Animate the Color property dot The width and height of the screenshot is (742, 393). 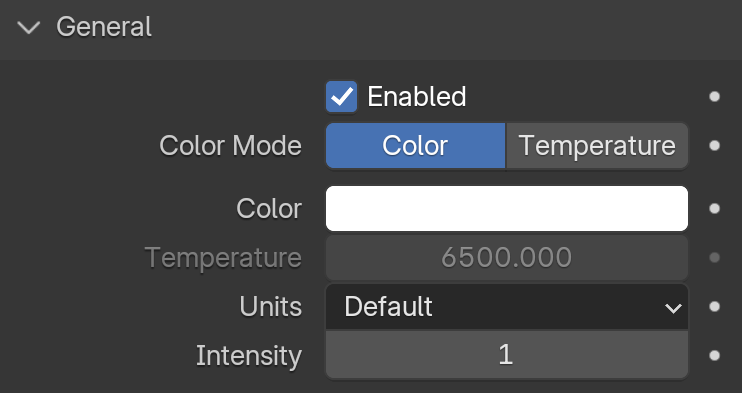715,208
